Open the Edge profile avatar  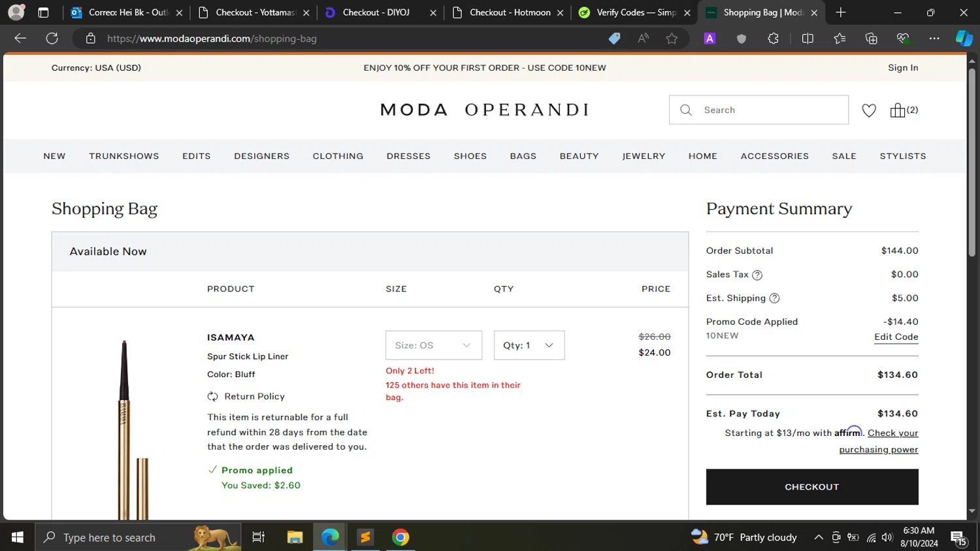(16, 12)
